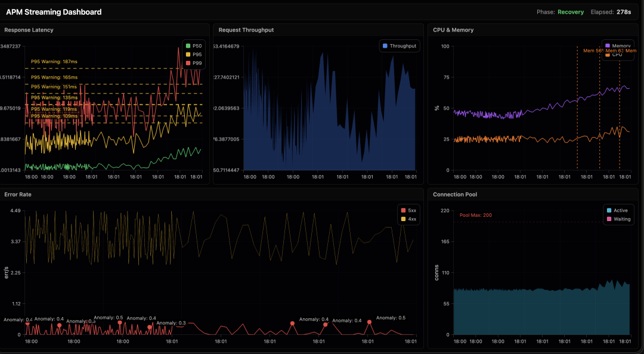Expand the CPU & Memory panel header
This screenshot has width=644, height=354.
click(453, 30)
